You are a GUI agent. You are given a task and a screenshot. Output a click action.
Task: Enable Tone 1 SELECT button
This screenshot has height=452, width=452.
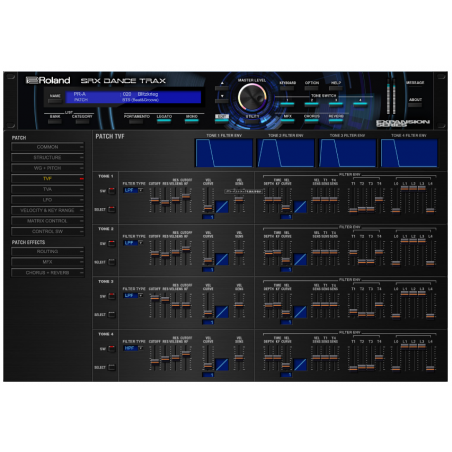[112, 210]
